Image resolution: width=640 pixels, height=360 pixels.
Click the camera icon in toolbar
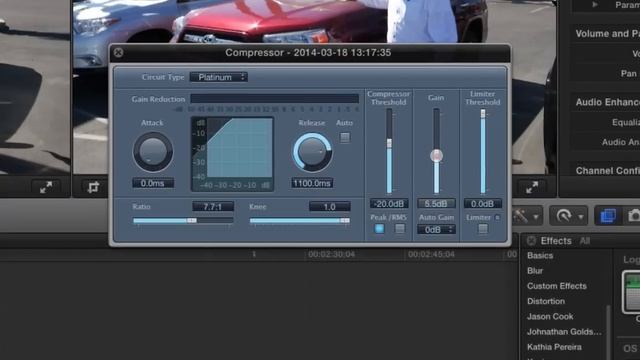[634, 216]
